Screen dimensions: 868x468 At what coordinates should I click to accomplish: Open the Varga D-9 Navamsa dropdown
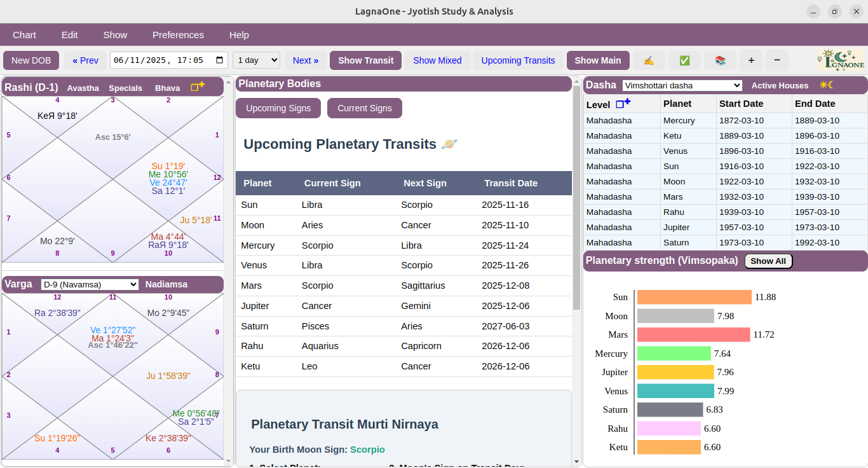pyautogui.click(x=90, y=284)
